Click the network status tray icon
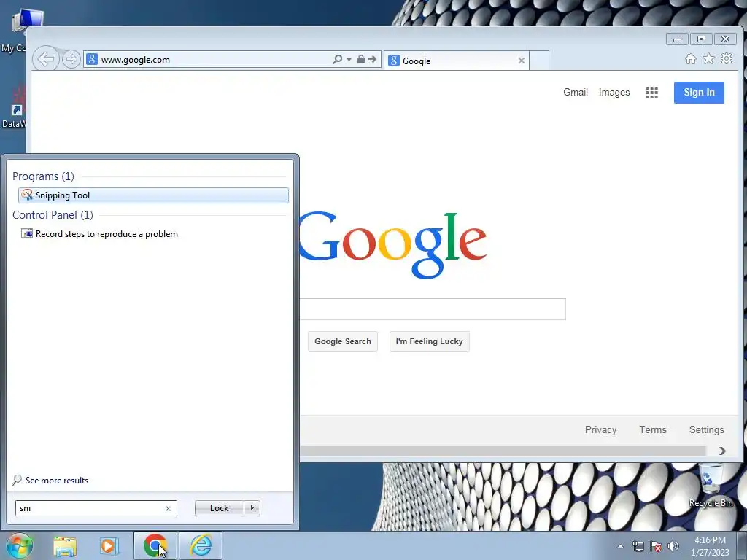Screen dimensions: 747x560 [x=638, y=546]
